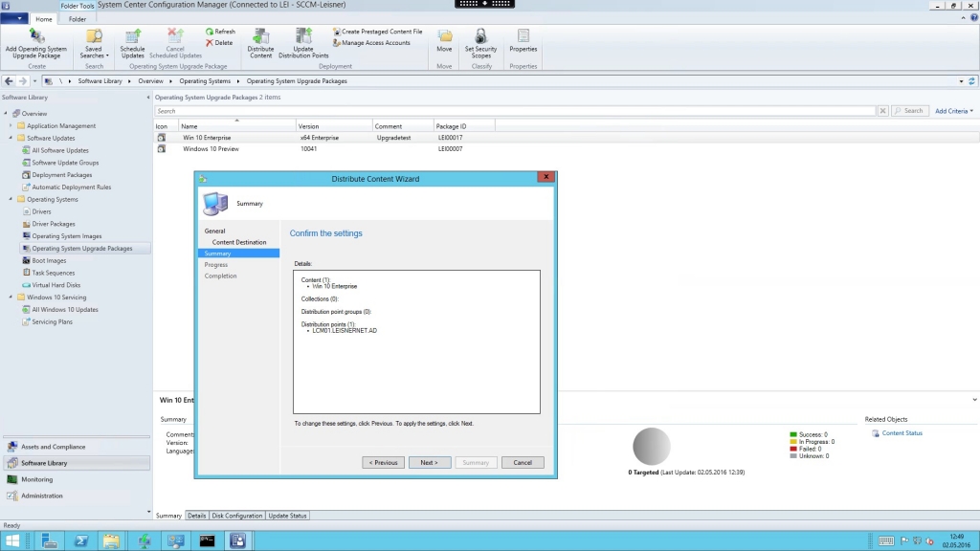Collapse the Software Updates node
Viewport: 980px width, 551px height.
point(11,138)
